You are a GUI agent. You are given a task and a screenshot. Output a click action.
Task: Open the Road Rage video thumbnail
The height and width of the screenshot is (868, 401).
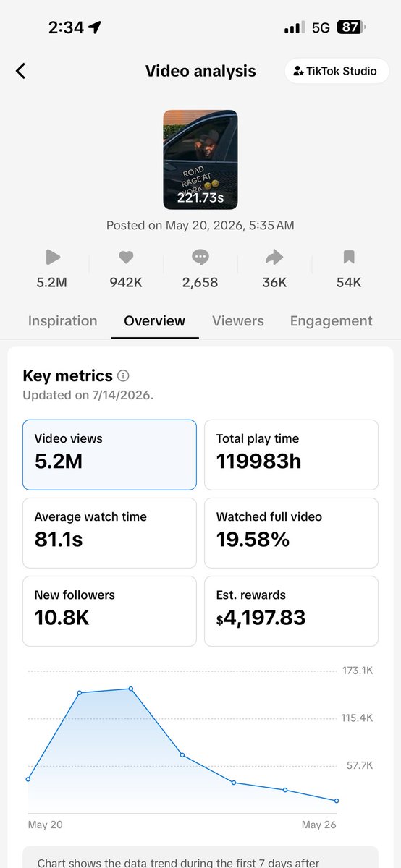point(200,160)
